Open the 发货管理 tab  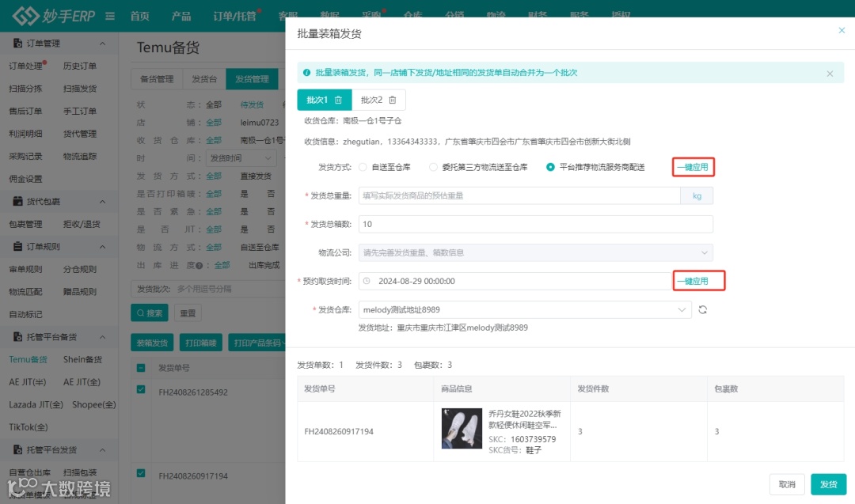click(252, 79)
